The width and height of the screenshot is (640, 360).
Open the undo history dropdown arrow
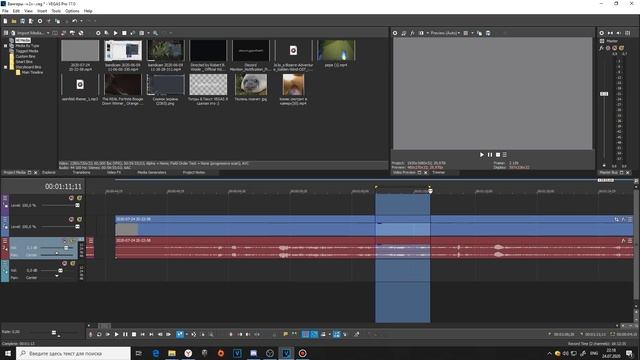click(81, 21)
